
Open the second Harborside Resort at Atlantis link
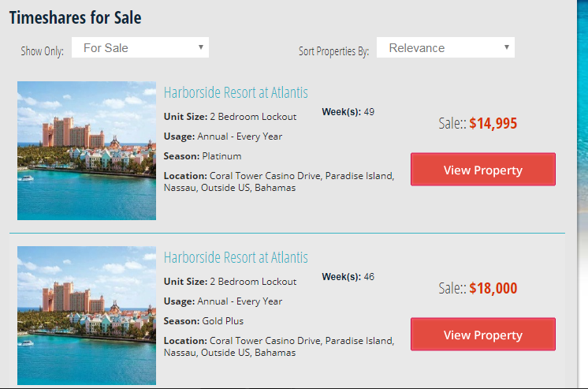tap(236, 257)
